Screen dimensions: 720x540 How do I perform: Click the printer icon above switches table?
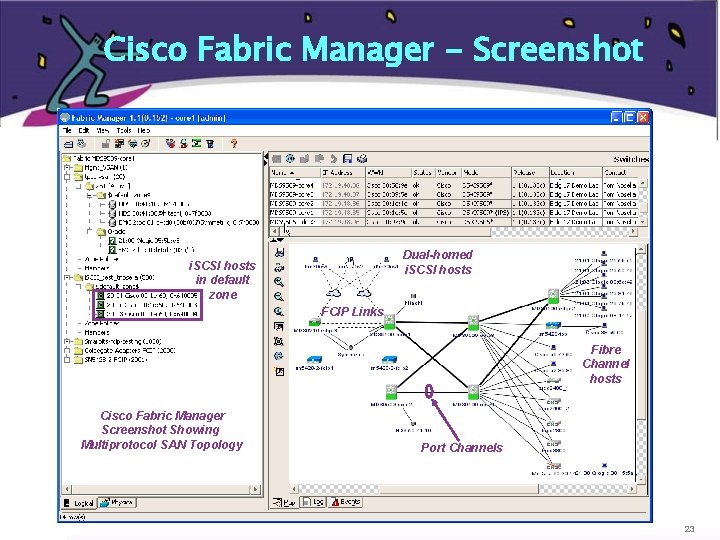(362, 159)
